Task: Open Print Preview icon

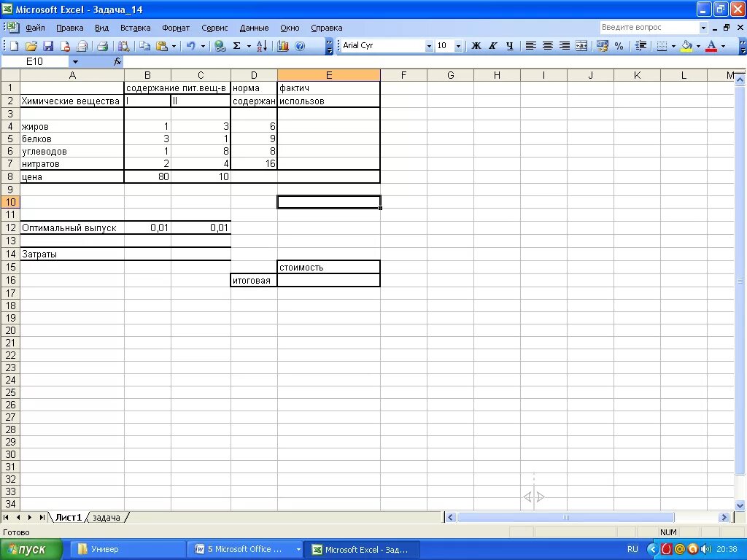Action: click(123, 46)
